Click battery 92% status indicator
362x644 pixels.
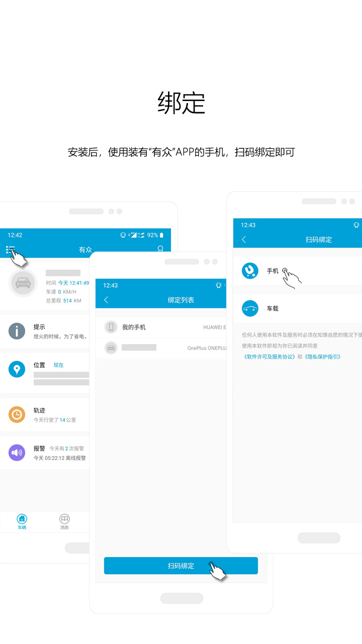pos(155,235)
